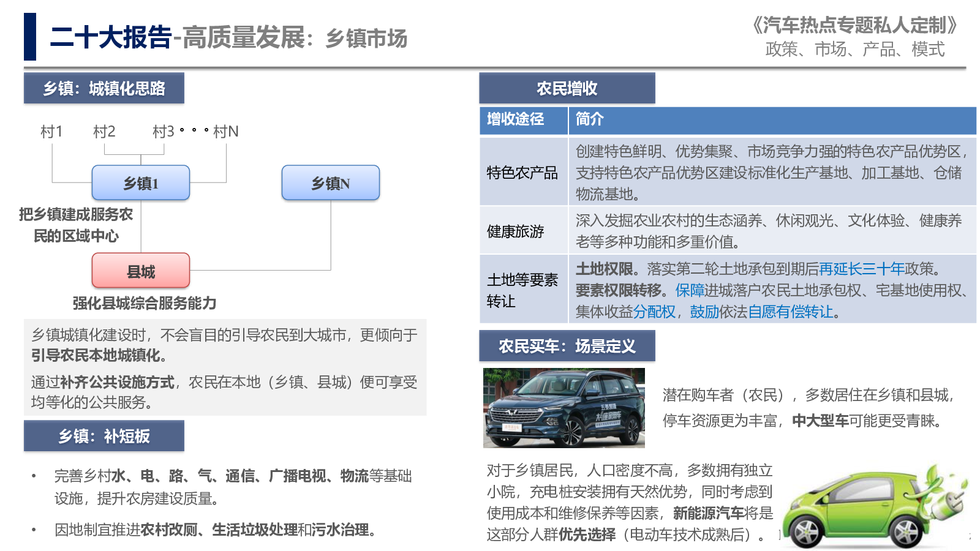Click the blue 自愿有偿转让 text

(791, 312)
